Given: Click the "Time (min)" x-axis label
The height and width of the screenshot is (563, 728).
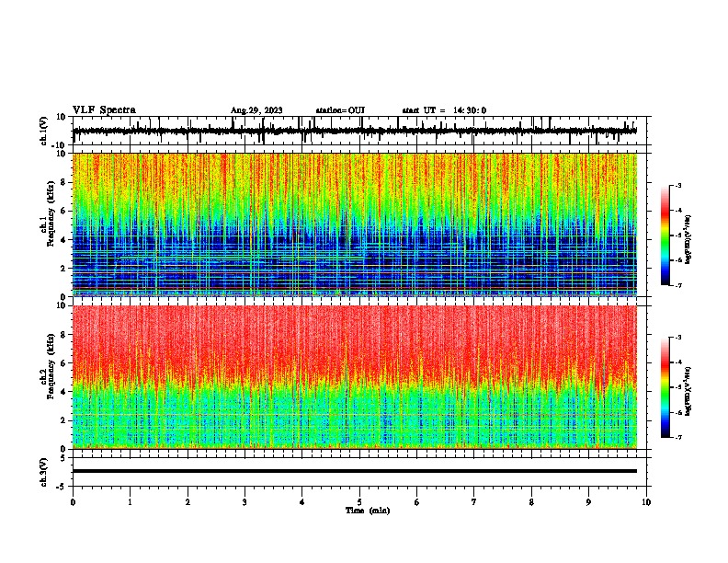Looking at the screenshot, I should [368, 511].
